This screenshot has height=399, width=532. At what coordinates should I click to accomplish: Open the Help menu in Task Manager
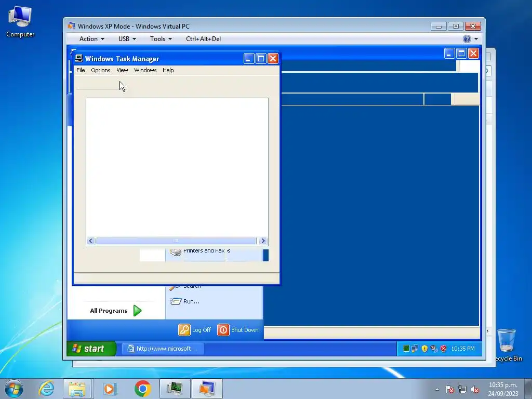coord(168,70)
